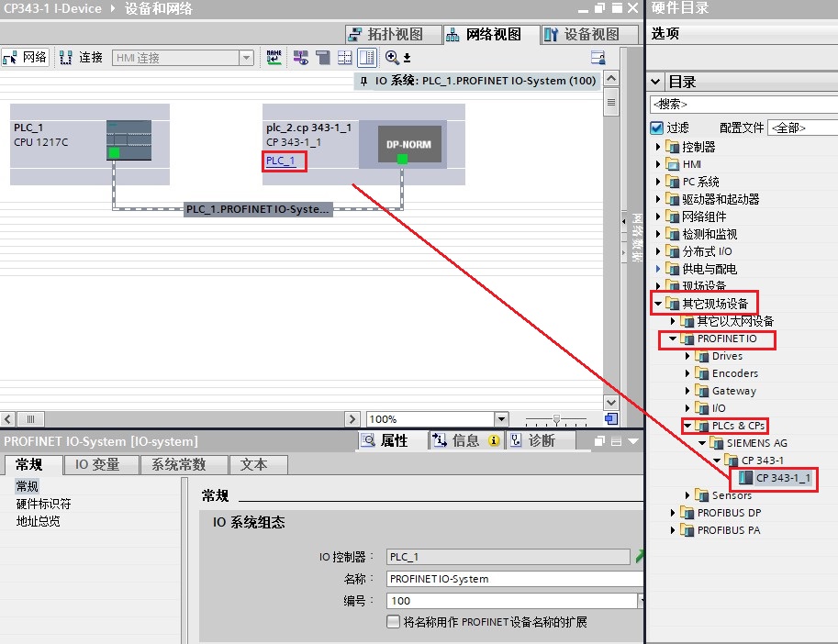The height and width of the screenshot is (644, 838).
Task: Open the zoom options arrow beside the magnifier
Action: [x=408, y=58]
